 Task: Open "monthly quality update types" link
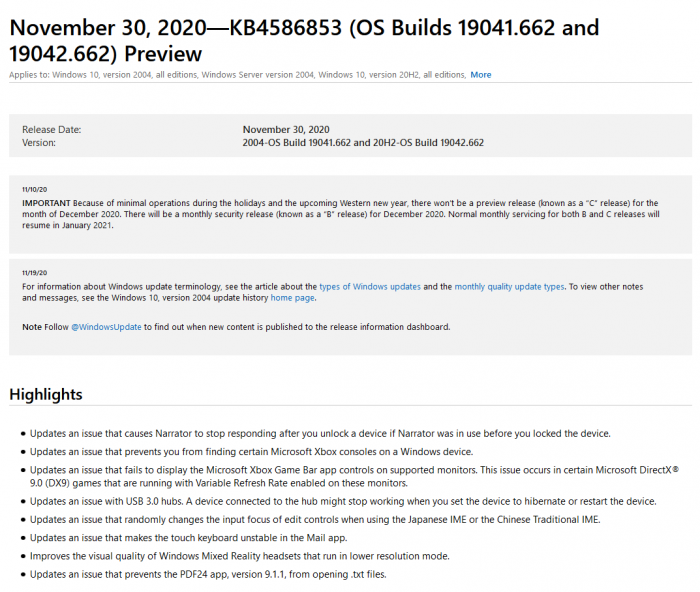click(509, 287)
